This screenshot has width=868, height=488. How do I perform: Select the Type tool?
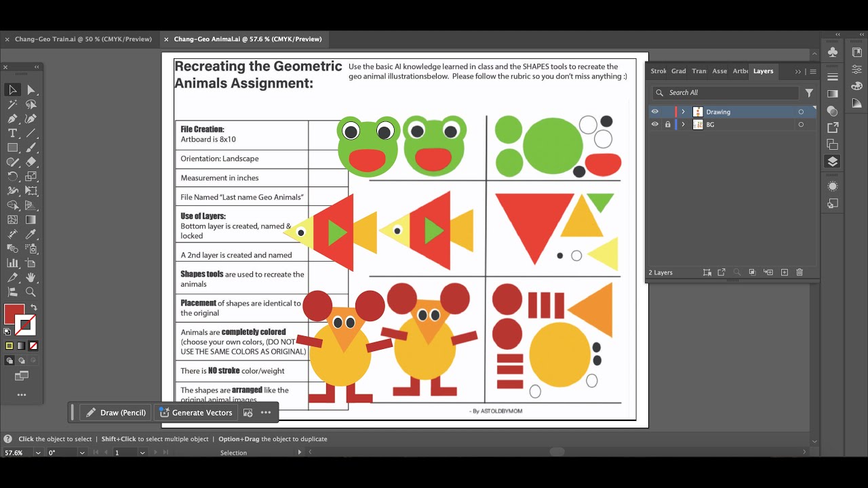[x=12, y=133]
